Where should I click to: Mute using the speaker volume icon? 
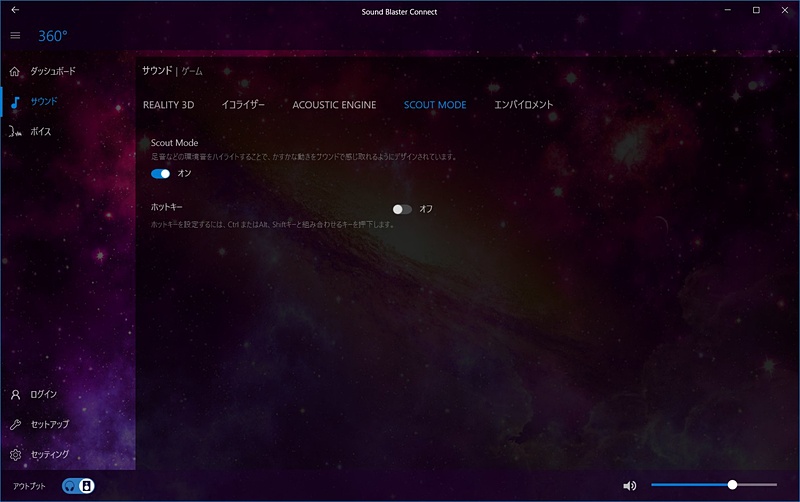coord(630,486)
